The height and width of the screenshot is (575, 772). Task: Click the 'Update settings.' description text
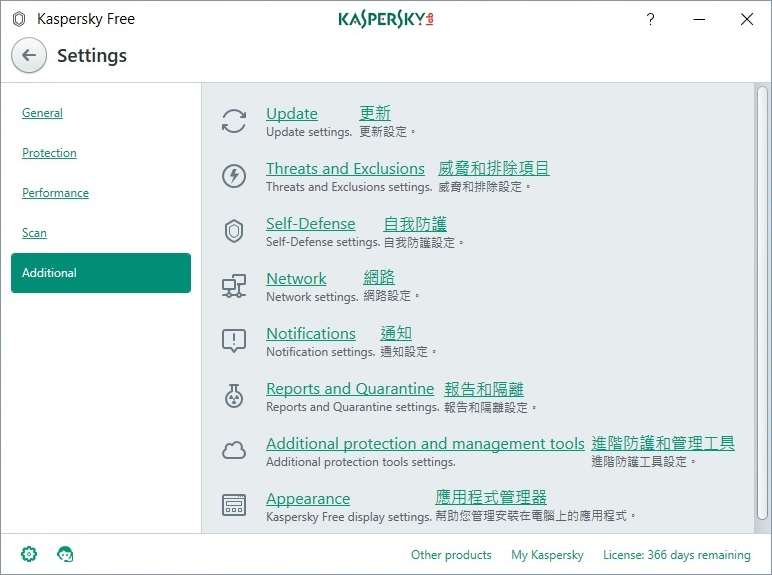point(309,132)
